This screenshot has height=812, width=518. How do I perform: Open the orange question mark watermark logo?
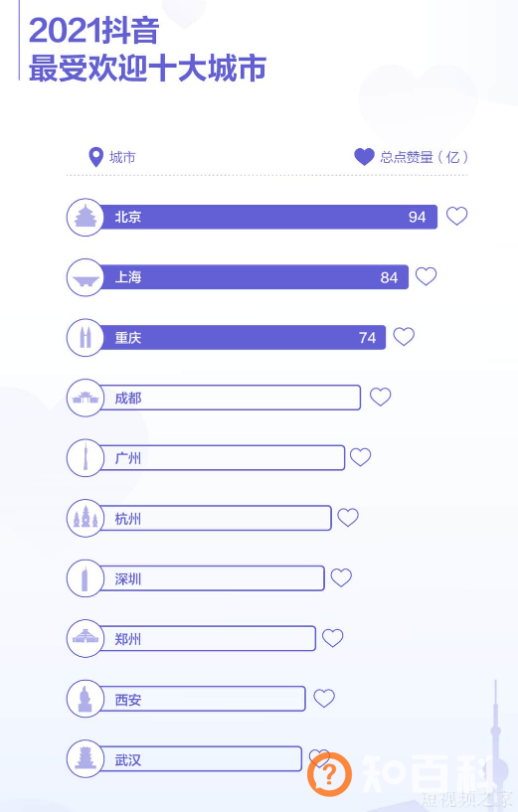pos(329,774)
